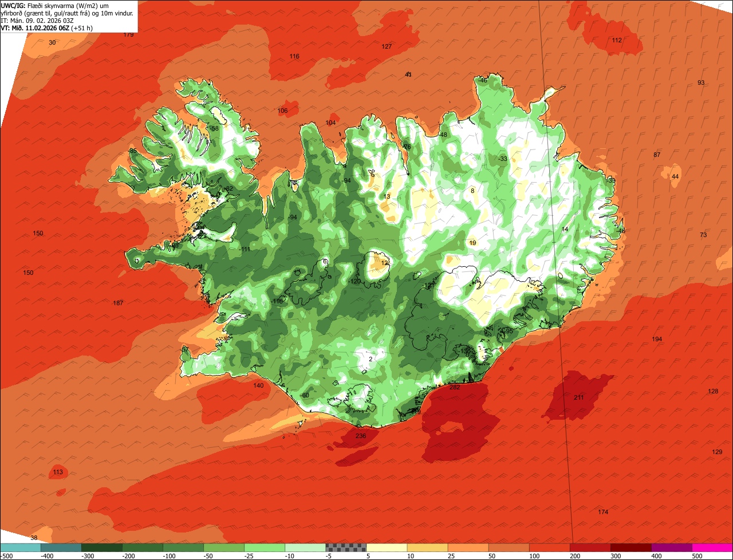This screenshot has height=560, width=733.
Task: Click the checkered legend swatch at -5
Action: (x=346, y=547)
